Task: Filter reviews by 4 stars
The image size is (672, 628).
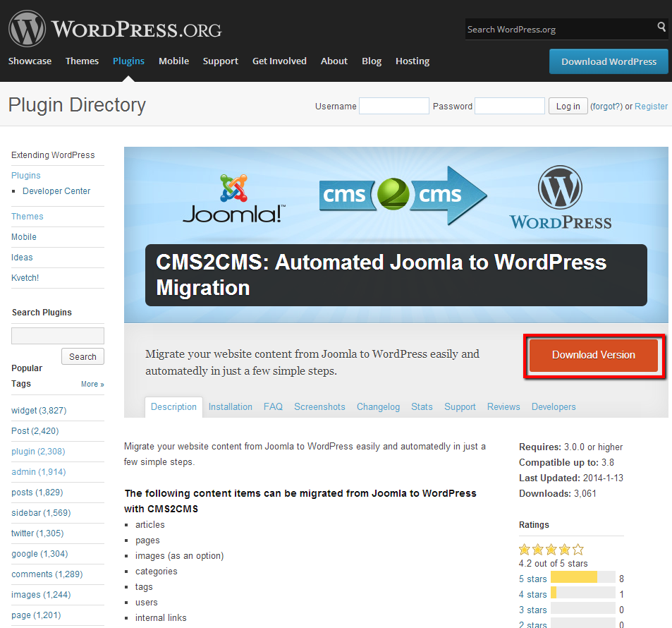Action: click(532, 595)
